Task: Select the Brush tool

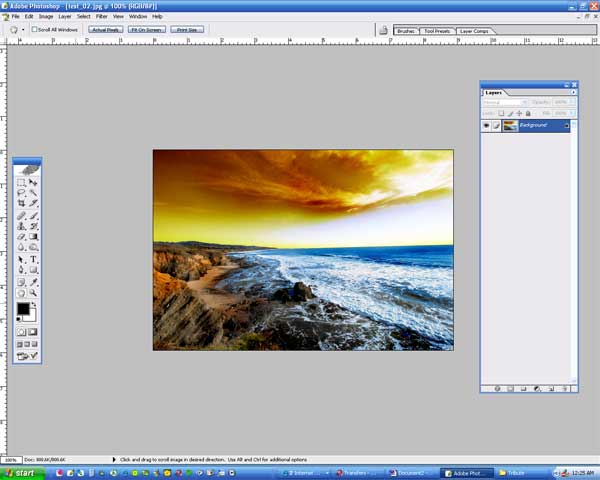Action: point(33,216)
